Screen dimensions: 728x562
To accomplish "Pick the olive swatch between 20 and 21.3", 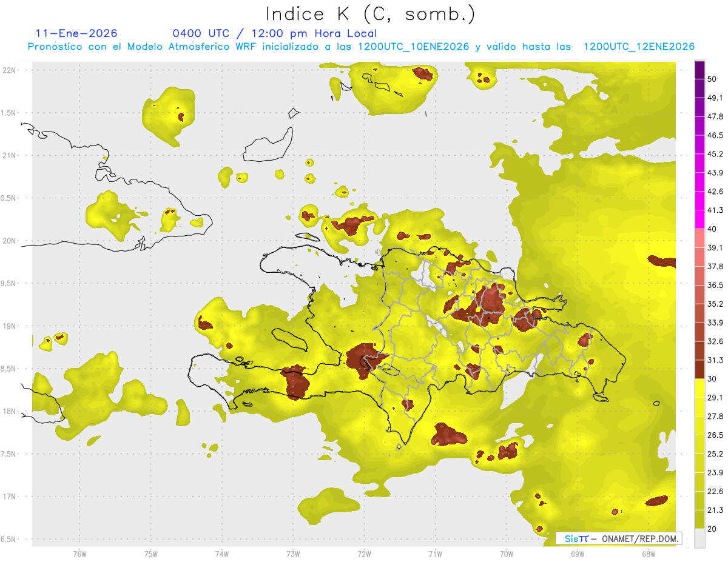I will click(x=699, y=520).
